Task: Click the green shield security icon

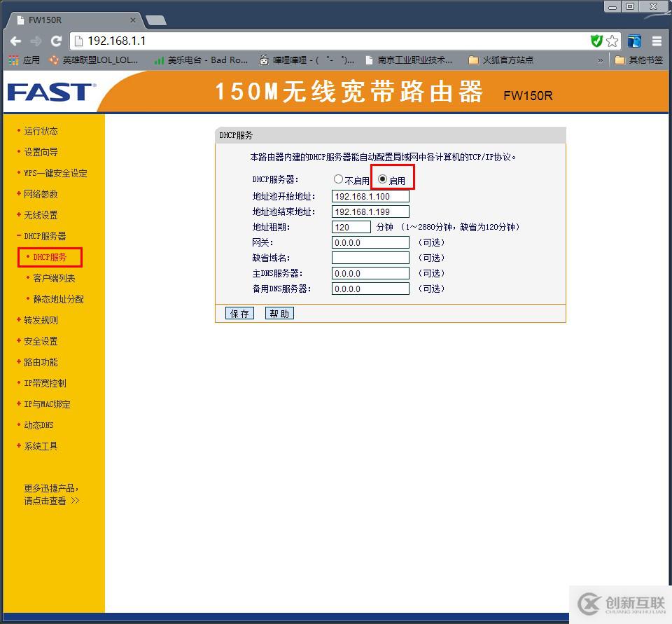Action: coord(596,41)
